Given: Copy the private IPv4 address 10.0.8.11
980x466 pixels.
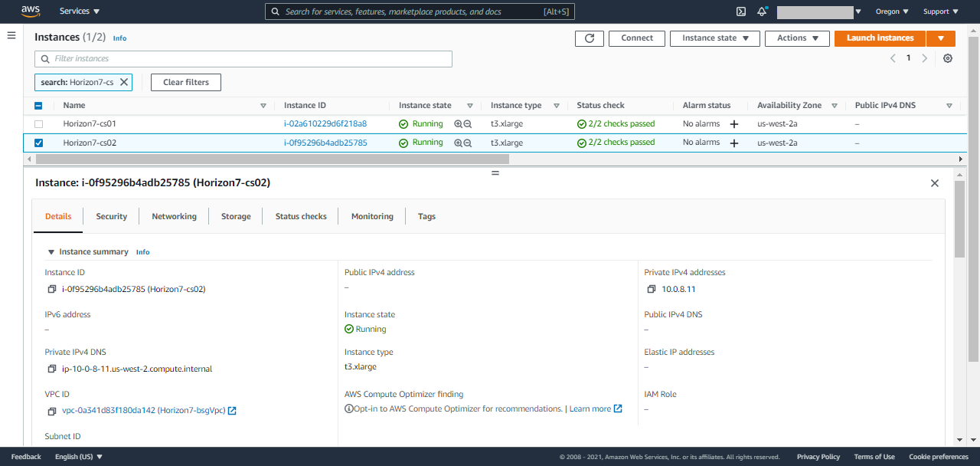Looking at the screenshot, I should coord(652,289).
